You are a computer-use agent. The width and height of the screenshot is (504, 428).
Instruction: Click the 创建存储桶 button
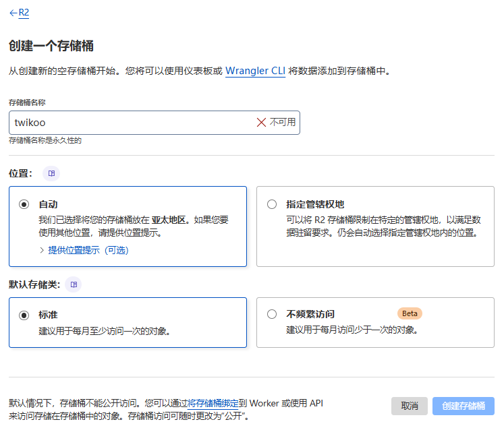point(463,406)
